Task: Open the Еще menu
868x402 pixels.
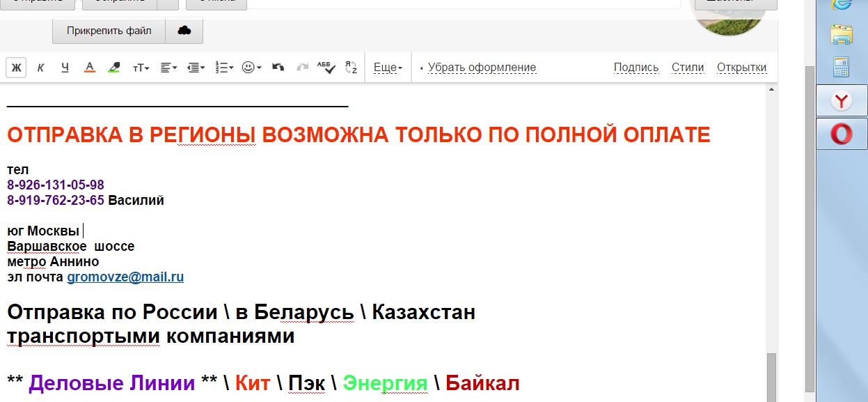Action: 388,68
